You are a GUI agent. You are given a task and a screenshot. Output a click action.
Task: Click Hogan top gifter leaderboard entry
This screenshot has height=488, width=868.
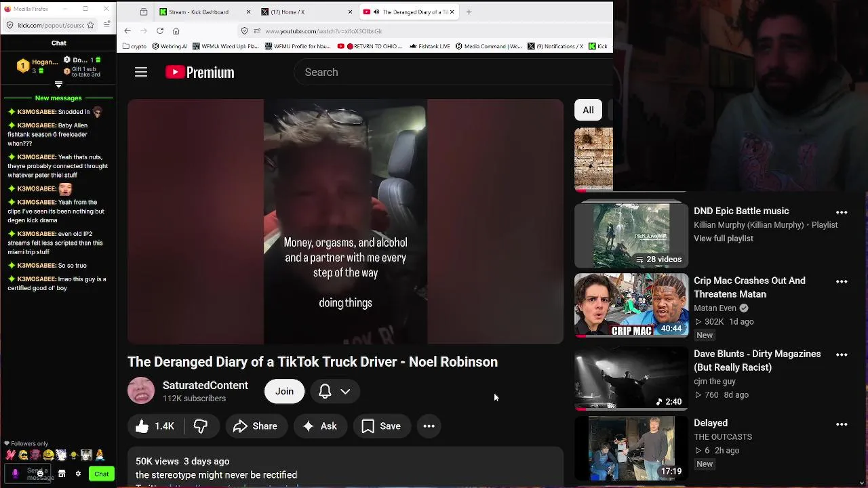pos(37,66)
